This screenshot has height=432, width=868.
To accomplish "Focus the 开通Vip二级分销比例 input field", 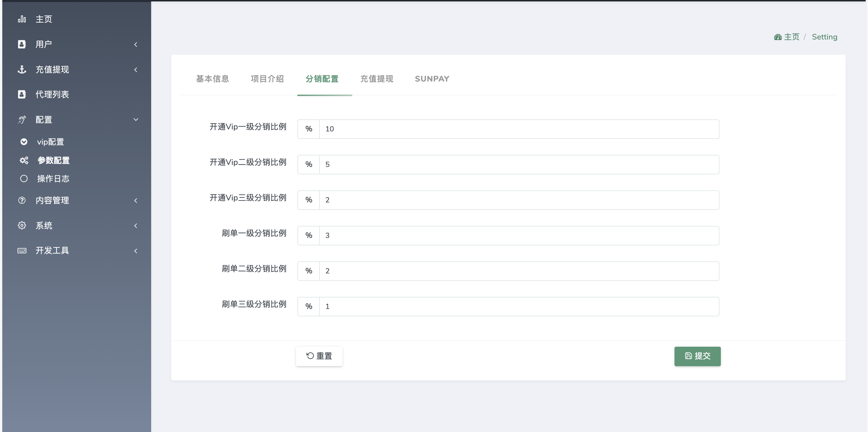I will pos(519,164).
